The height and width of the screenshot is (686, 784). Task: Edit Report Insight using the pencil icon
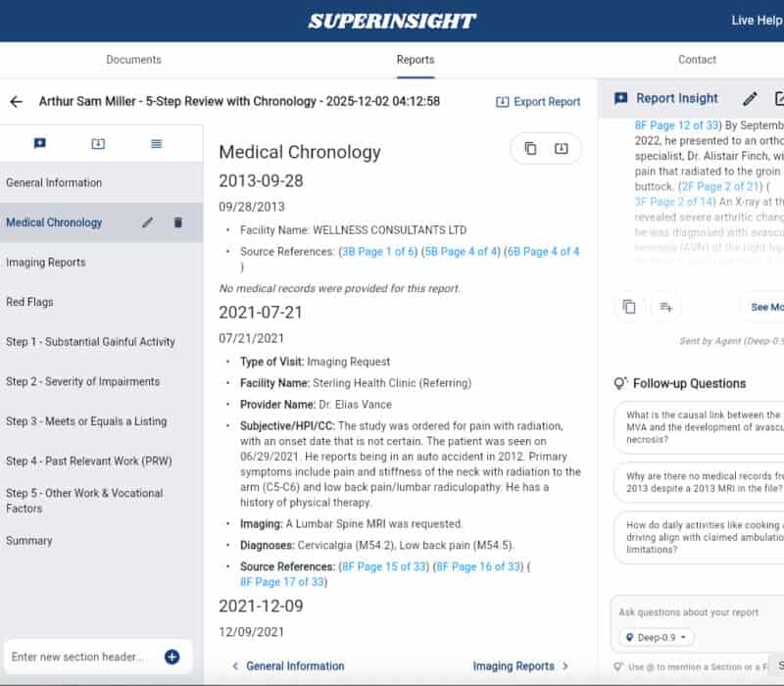[x=751, y=98]
